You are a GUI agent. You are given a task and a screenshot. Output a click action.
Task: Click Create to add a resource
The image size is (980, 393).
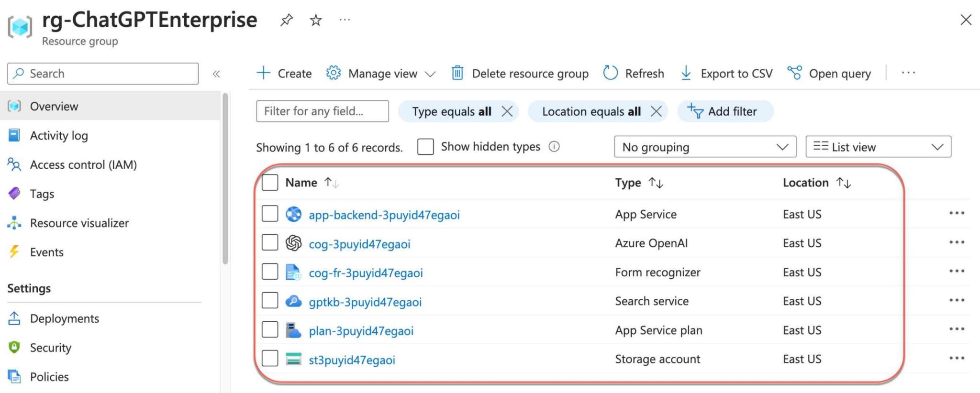284,74
